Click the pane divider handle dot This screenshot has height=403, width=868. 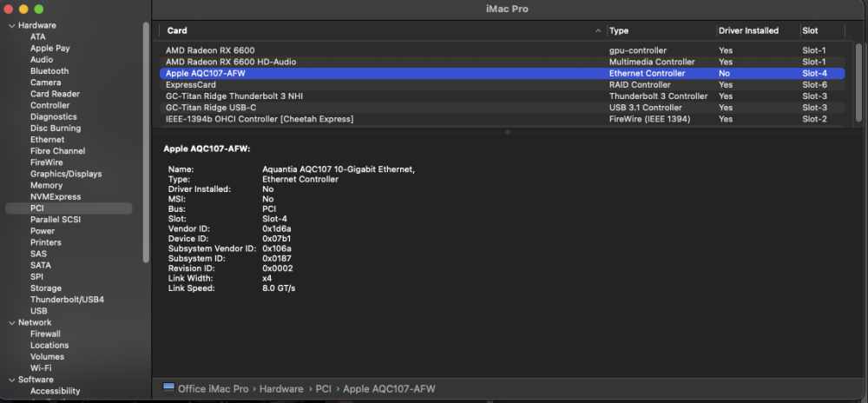point(508,132)
